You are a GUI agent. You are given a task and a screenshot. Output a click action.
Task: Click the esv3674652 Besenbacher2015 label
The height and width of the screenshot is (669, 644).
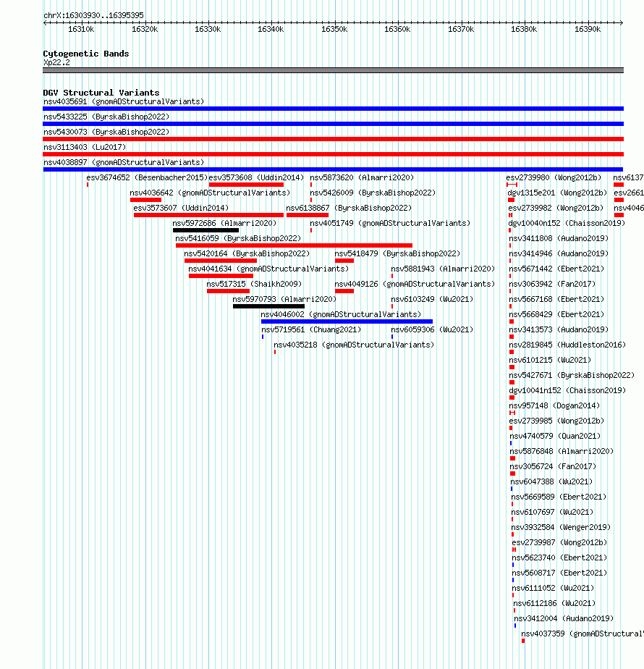click(147, 177)
